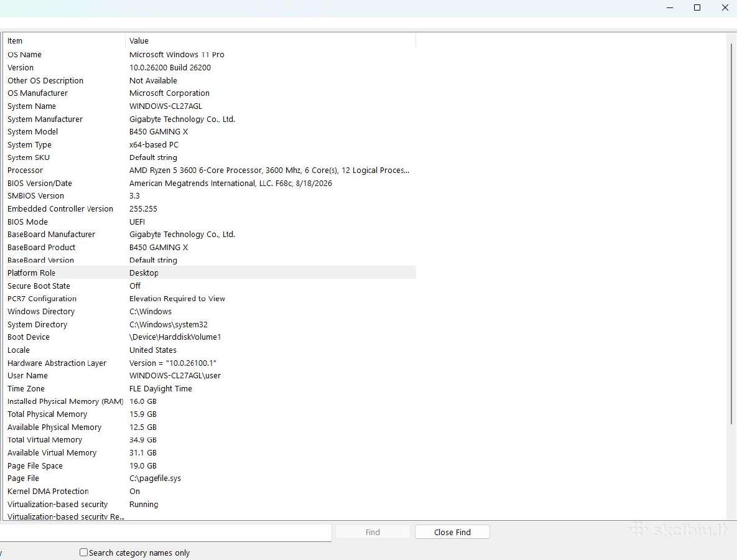The width and height of the screenshot is (737, 560).
Task: Click the vertical scrollbar of the details list
Action: point(731,235)
